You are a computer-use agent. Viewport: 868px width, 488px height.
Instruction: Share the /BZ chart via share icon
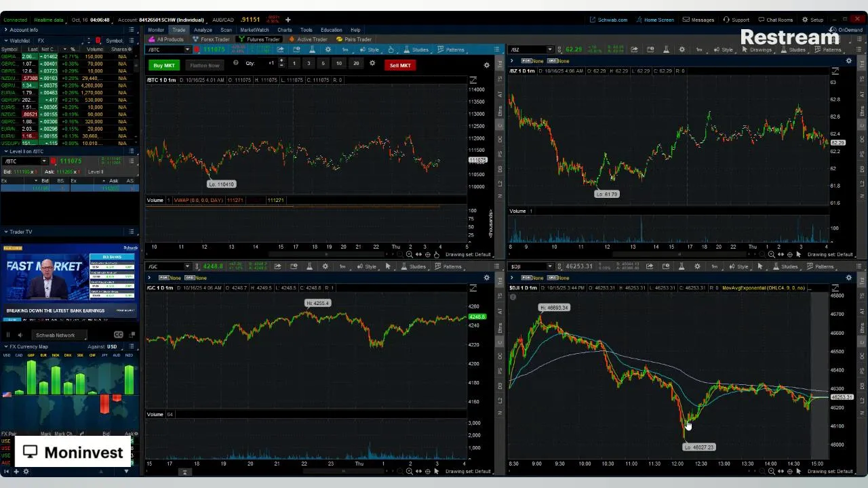(634, 49)
